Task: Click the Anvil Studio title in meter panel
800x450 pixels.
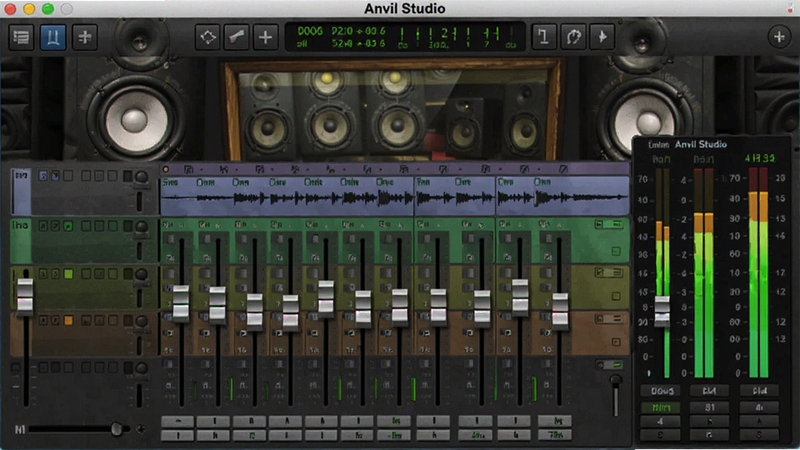Action: [701, 144]
